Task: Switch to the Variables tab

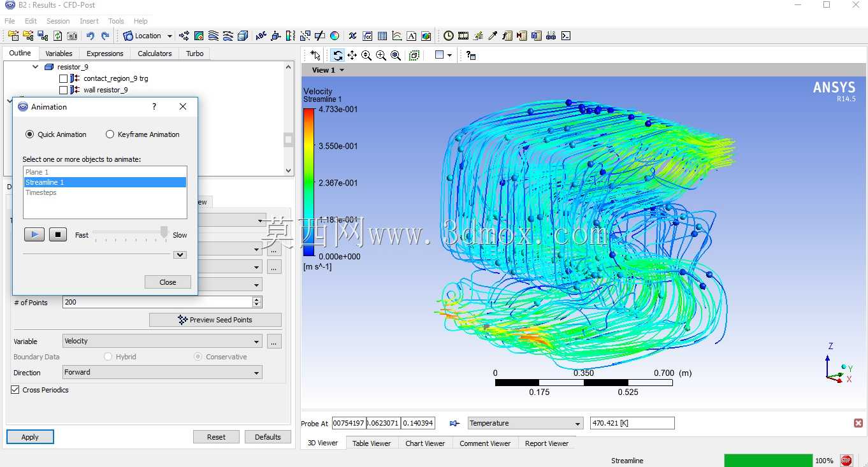Action: [59, 54]
